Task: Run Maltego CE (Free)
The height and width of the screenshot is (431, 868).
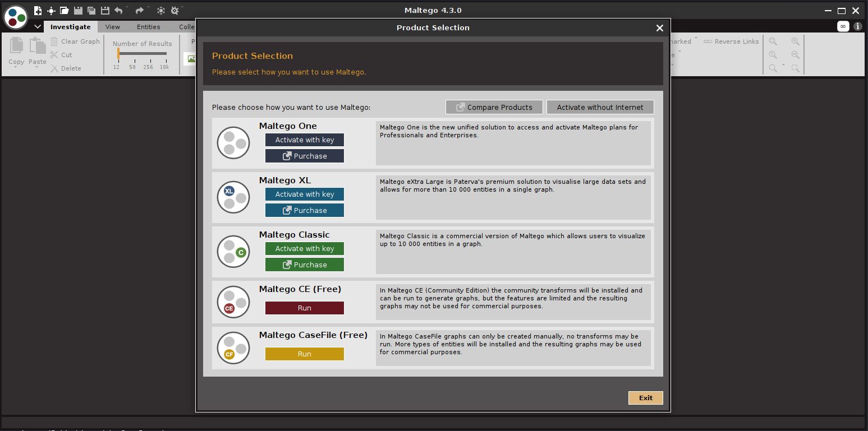Action: 305,308
